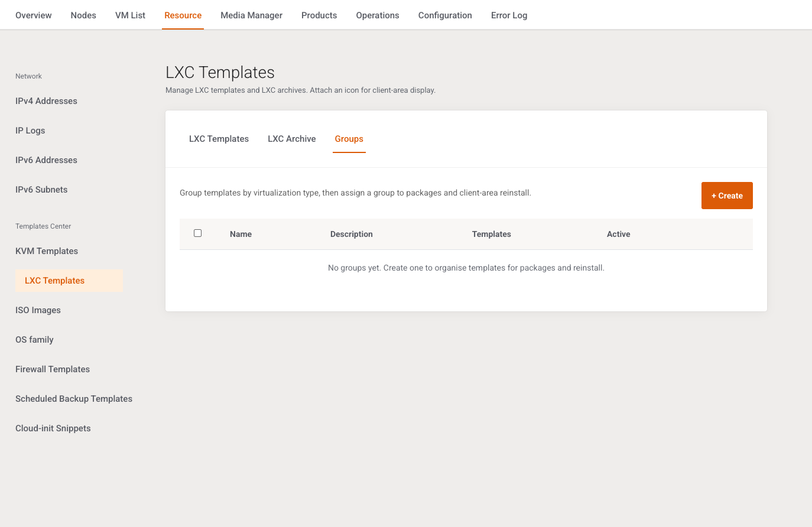This screenshot has width=812, height=527.
Task: Open KVM Templates in sidebar
Action: coord(47,251)
